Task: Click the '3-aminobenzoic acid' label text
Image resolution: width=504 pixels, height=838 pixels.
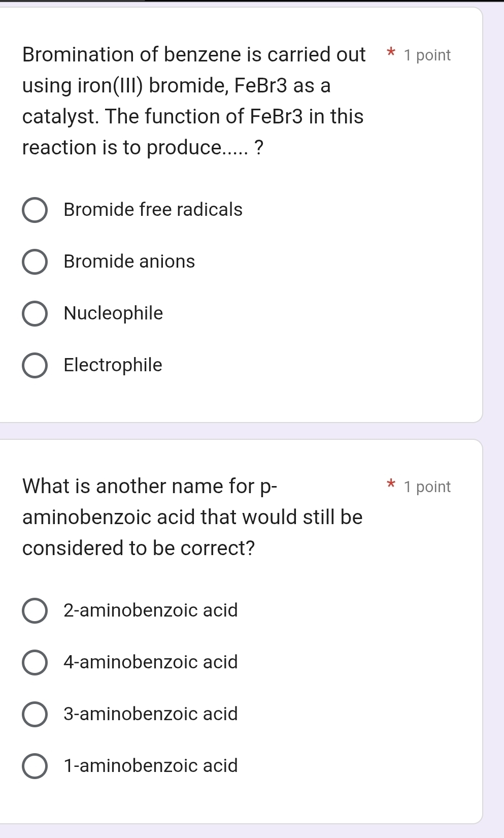Action: (x=150, y=714)
